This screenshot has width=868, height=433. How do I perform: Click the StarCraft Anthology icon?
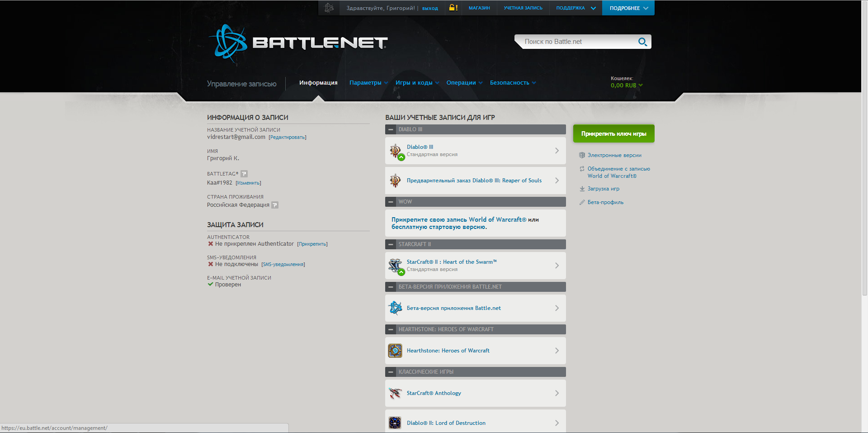click(395, 393)
